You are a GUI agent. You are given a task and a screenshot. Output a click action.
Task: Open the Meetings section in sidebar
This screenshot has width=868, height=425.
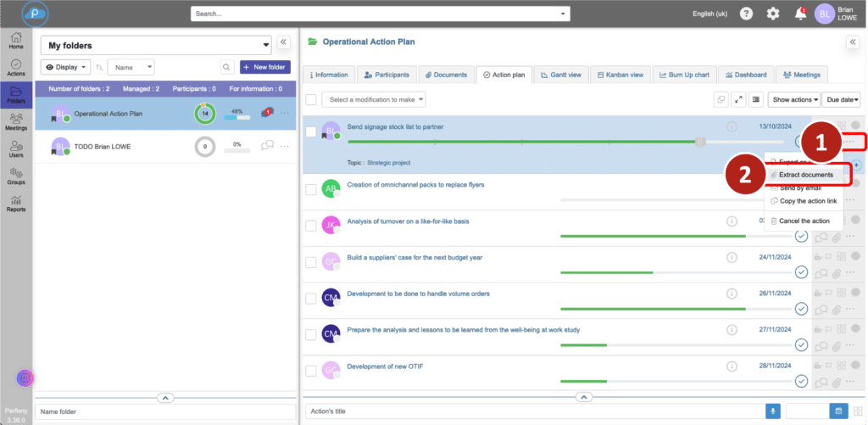click(x=15, y=121)
